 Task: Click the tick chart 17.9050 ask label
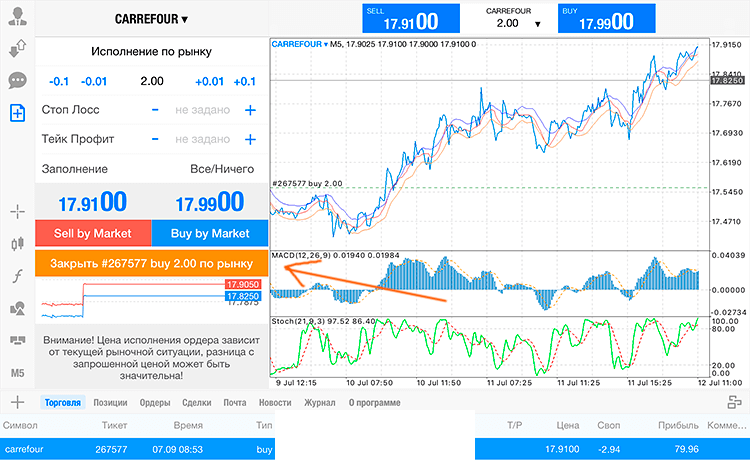point(243,285)
